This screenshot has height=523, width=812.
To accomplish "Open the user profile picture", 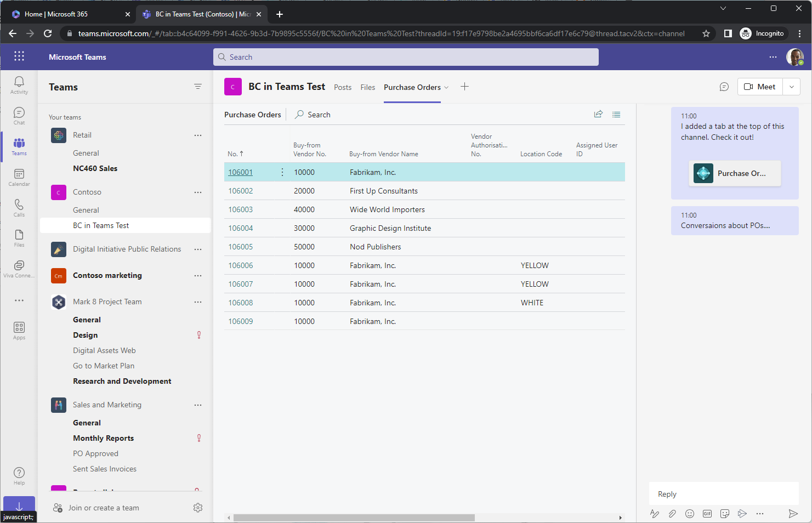I will [795, 57].
